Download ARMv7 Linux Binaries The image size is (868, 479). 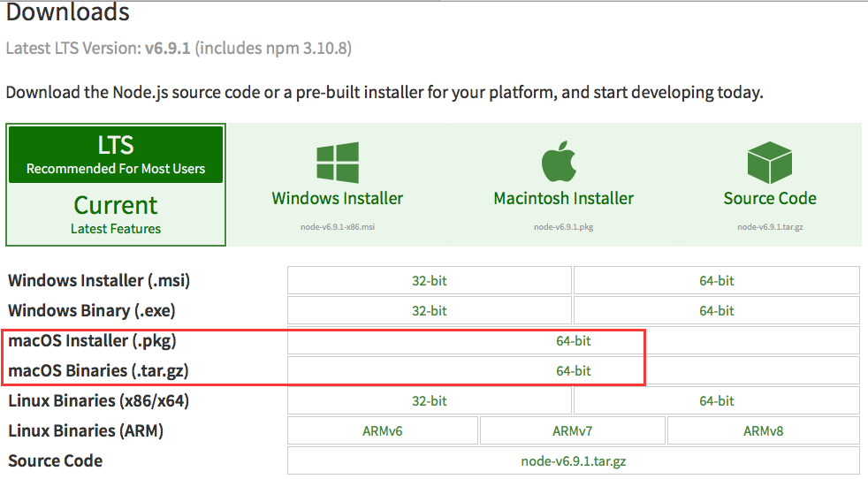tap(573, 430)
